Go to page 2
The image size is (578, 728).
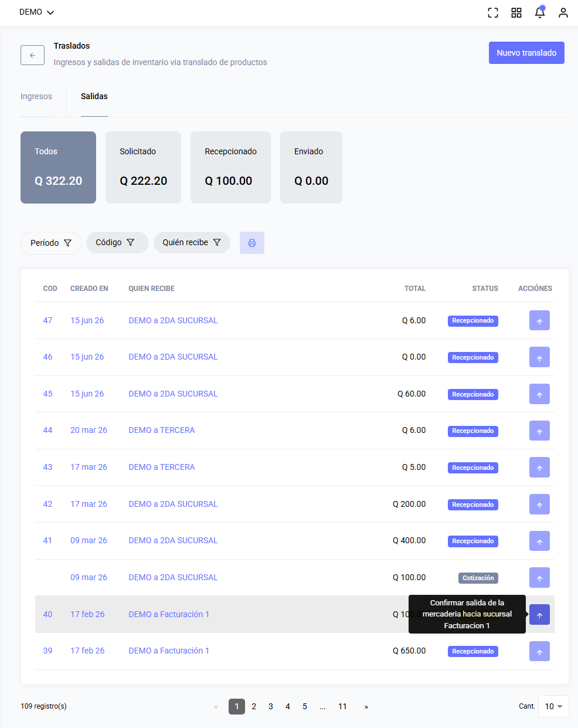pyautogui.click(x=254, y=706)
